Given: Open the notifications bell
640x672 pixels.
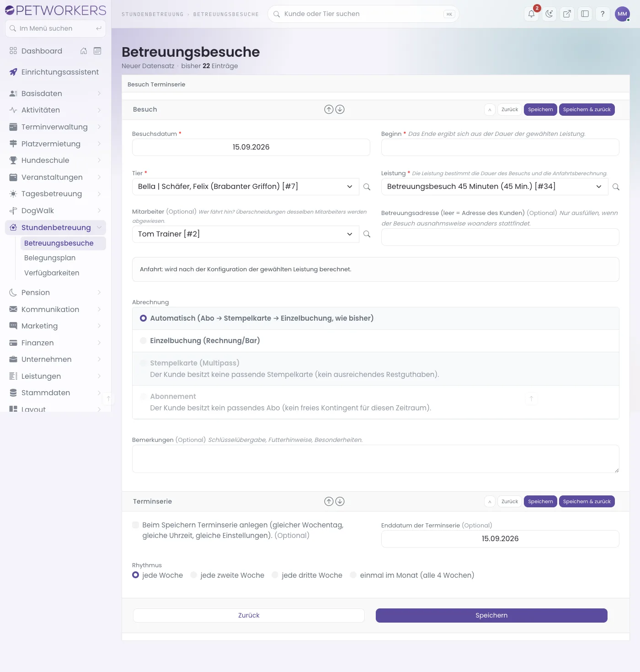Looking at the screenshot, I should tap(531, 14).
